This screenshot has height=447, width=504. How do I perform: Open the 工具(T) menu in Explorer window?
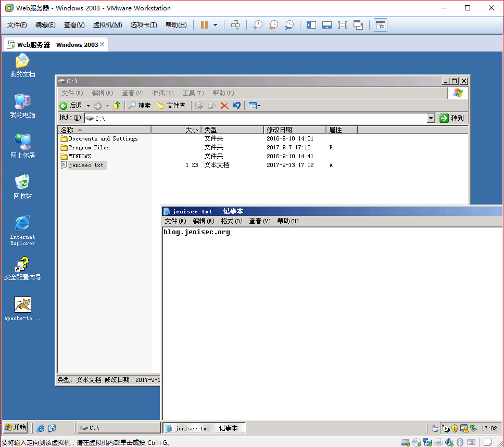click(x=193, y=93)
